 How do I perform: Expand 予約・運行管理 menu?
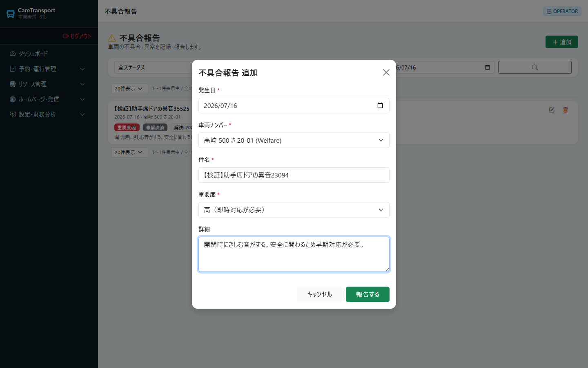point(49,69)
